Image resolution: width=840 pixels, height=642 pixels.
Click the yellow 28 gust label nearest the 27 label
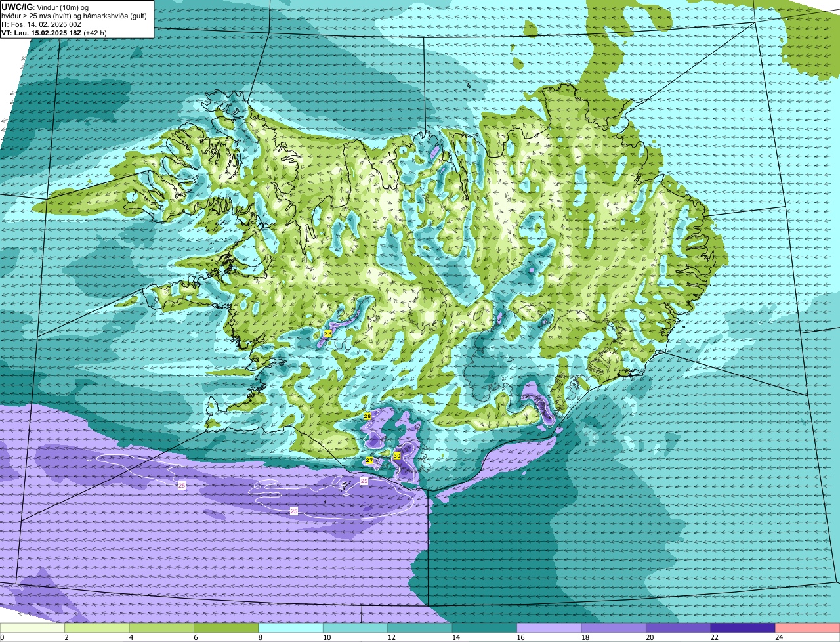[x=367, y=416]
